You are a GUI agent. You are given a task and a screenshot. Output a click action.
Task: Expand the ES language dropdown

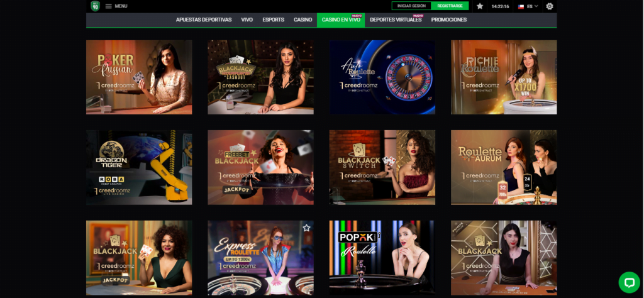click(533, 6)
